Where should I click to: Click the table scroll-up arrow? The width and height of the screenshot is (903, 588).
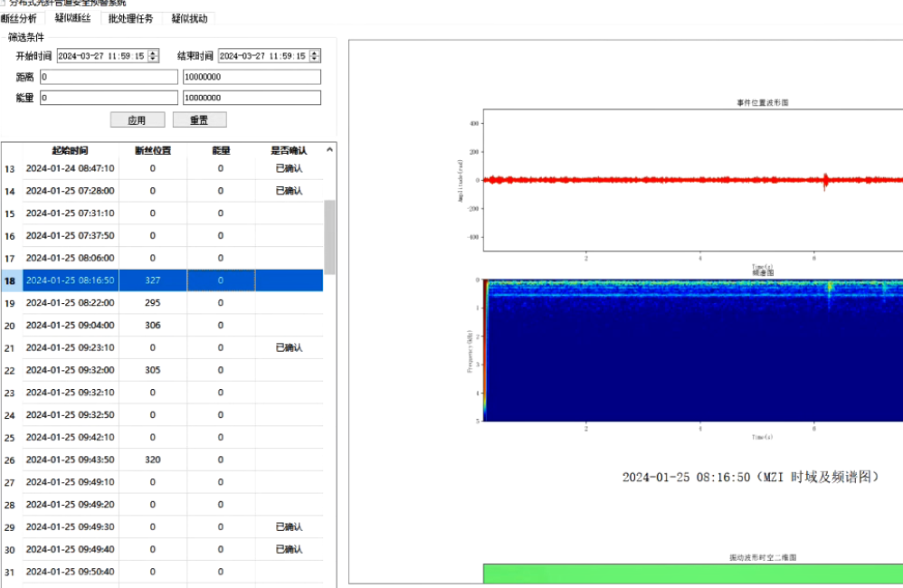click(x=329, y=150)
